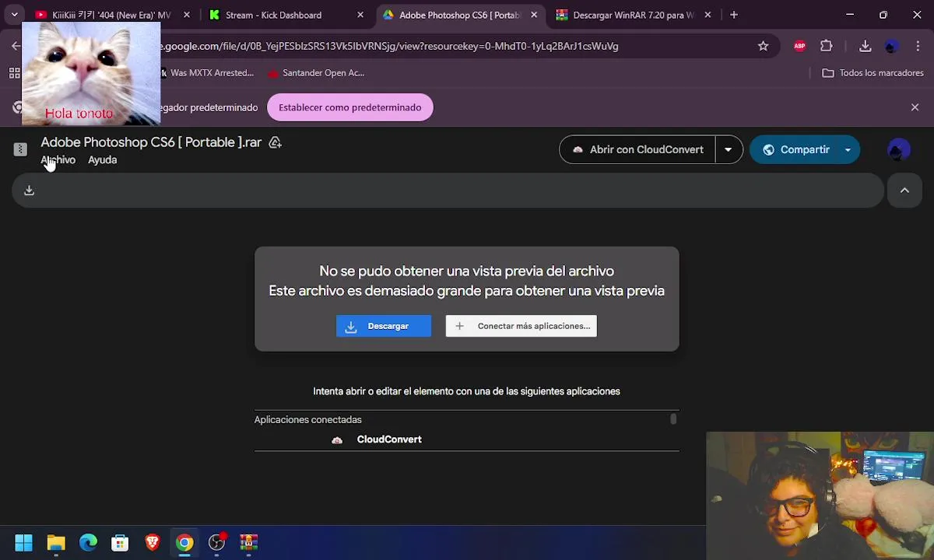Open Santander Open Ac... bookmark

click(316, 72)
